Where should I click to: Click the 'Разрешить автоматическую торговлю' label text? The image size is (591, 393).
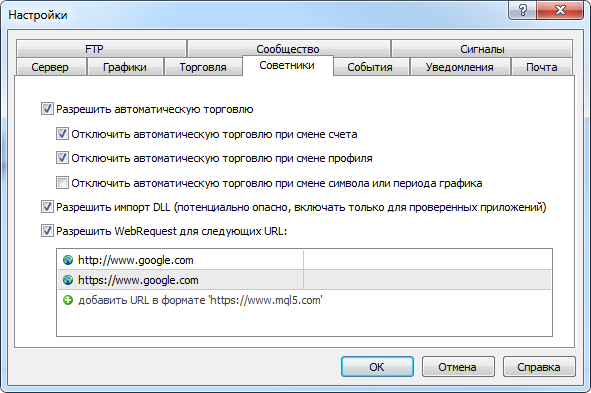[155, 109]
